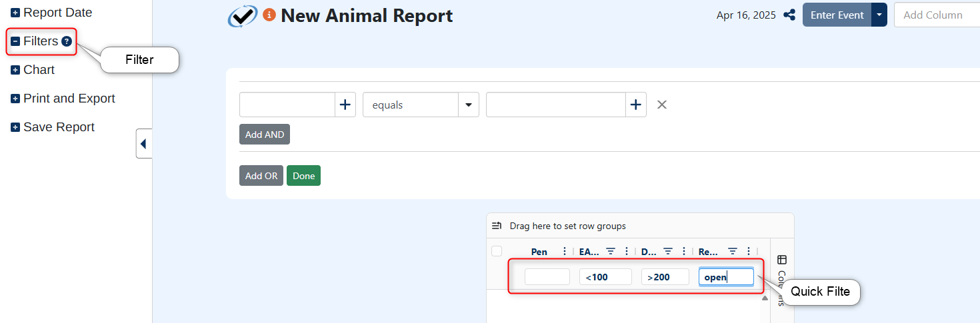Viewport: 980px width, 323px height.
Task: Click the share icon next to the date
Action: coord(789,15)
